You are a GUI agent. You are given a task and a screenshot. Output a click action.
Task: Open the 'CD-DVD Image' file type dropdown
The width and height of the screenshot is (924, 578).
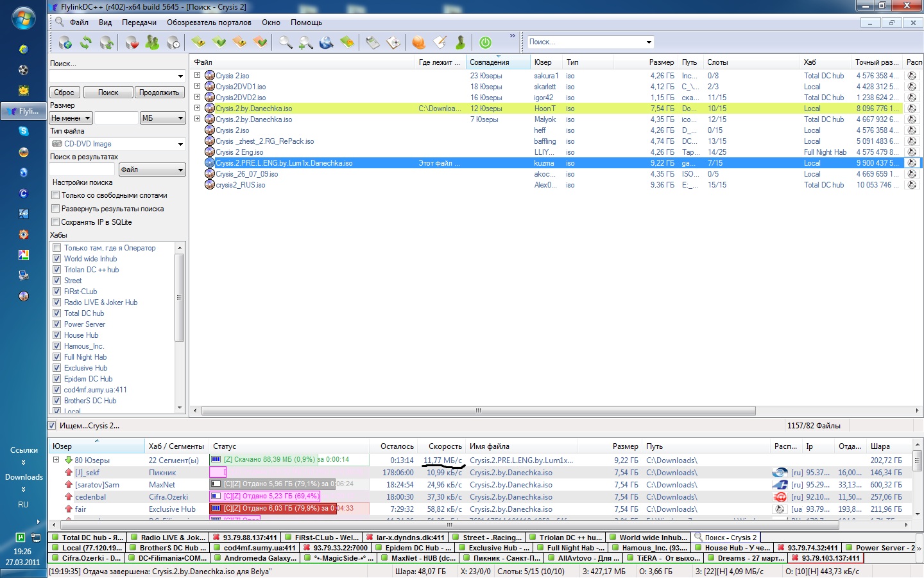[x=180, y=144]
